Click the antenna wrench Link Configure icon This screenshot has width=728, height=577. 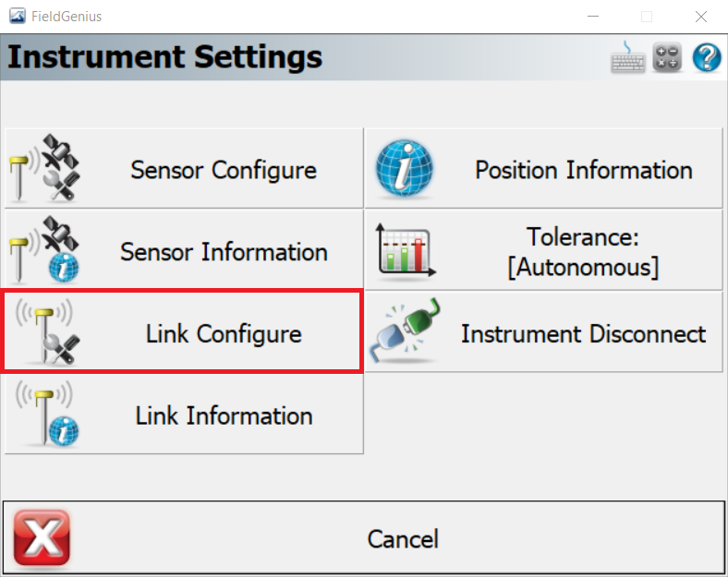(x=46, y=331)
